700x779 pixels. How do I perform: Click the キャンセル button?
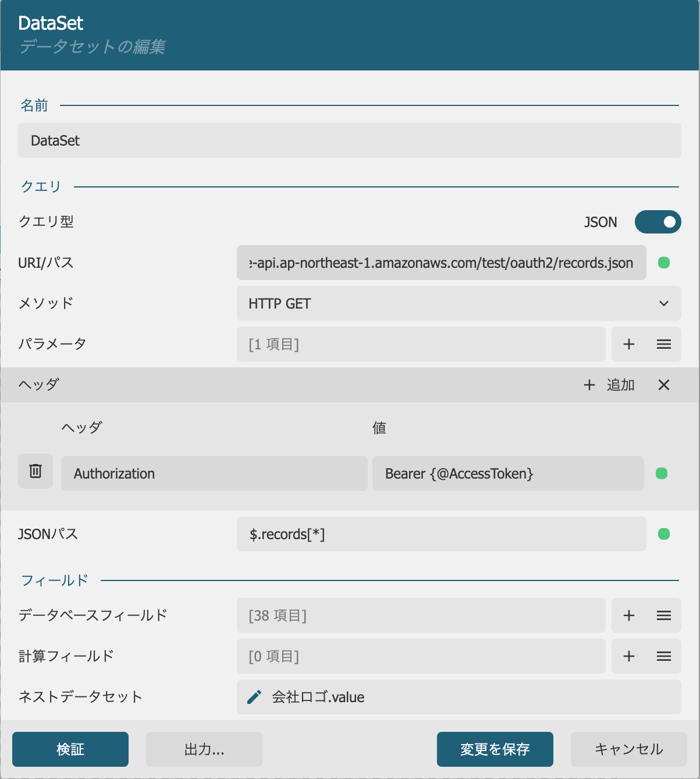[629, 749]
